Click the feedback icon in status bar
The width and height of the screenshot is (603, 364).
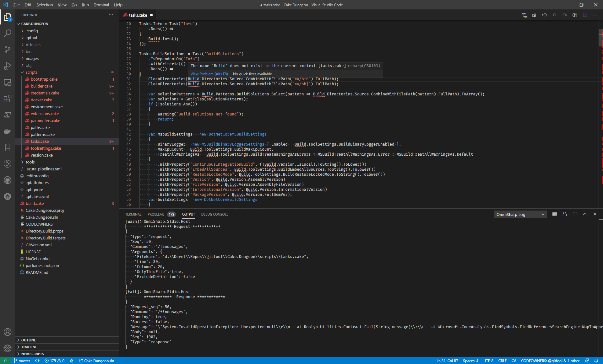point(587,361)
